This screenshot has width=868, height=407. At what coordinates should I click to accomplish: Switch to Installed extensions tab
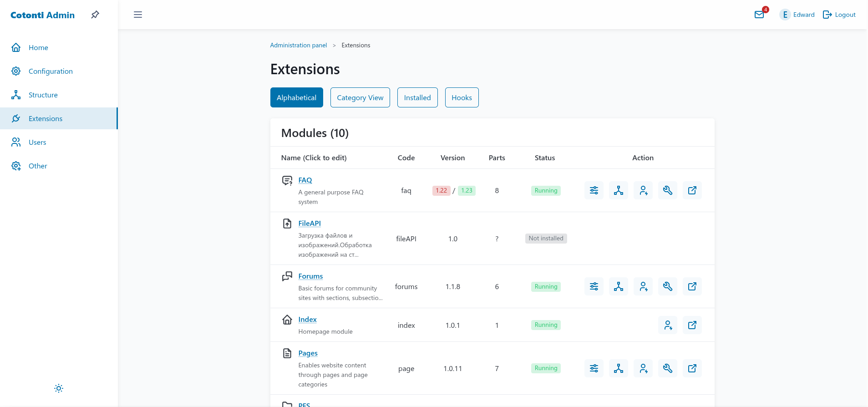pos(417,97)
